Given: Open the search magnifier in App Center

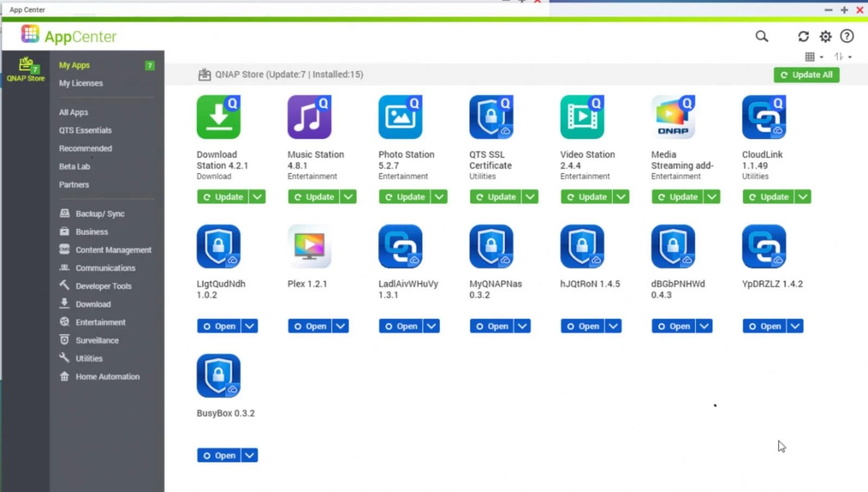Looking at the screenshot, I should click(x=762, y=36).
